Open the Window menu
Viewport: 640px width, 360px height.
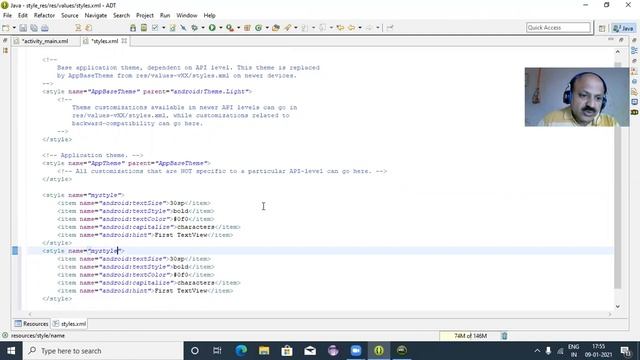pos(187,16)
